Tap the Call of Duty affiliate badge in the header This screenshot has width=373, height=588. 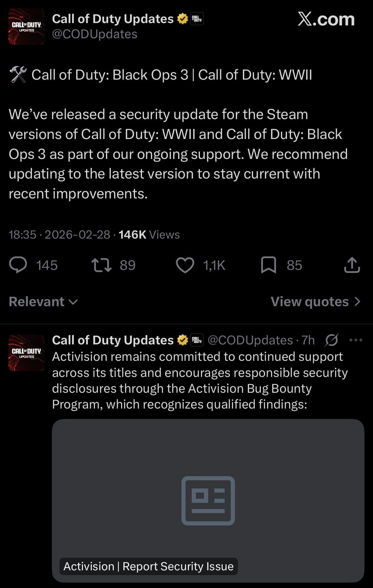click(x=197, y=19)
